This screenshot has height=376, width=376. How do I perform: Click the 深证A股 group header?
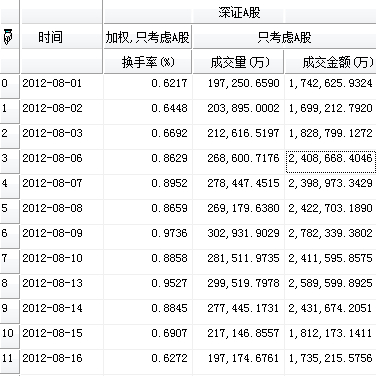pyautogui.click(x=239, y=12)
